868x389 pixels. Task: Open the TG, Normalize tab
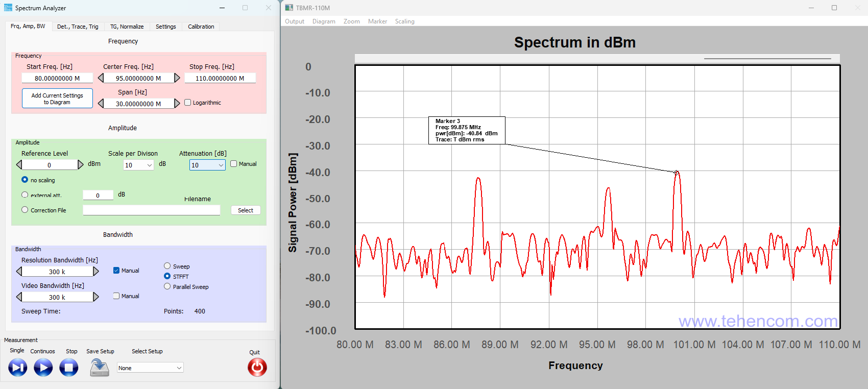pyautogui.click(x=127, y=27)
